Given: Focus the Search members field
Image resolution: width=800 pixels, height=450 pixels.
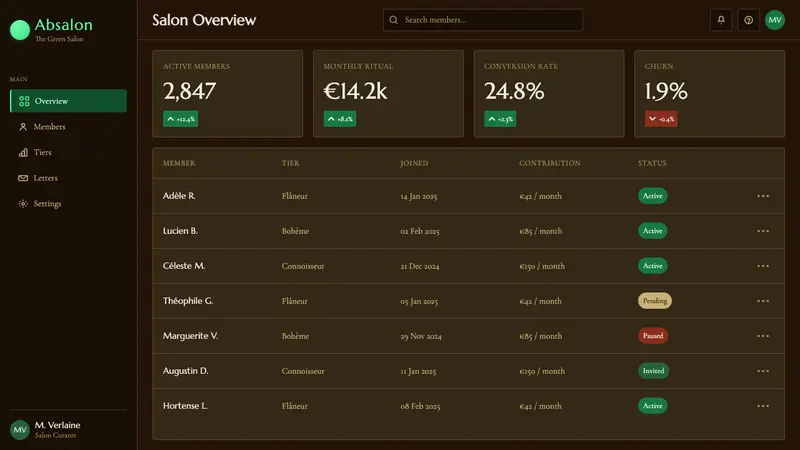Looking at the screenshot, I should coord(483,20).
